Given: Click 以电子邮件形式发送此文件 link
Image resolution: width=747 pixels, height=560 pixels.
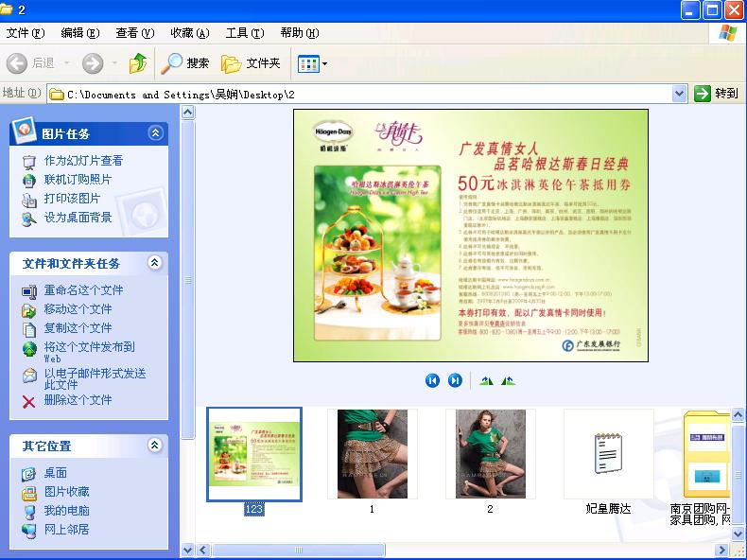Looking at the screenshot, I should (x=95, y=378).
